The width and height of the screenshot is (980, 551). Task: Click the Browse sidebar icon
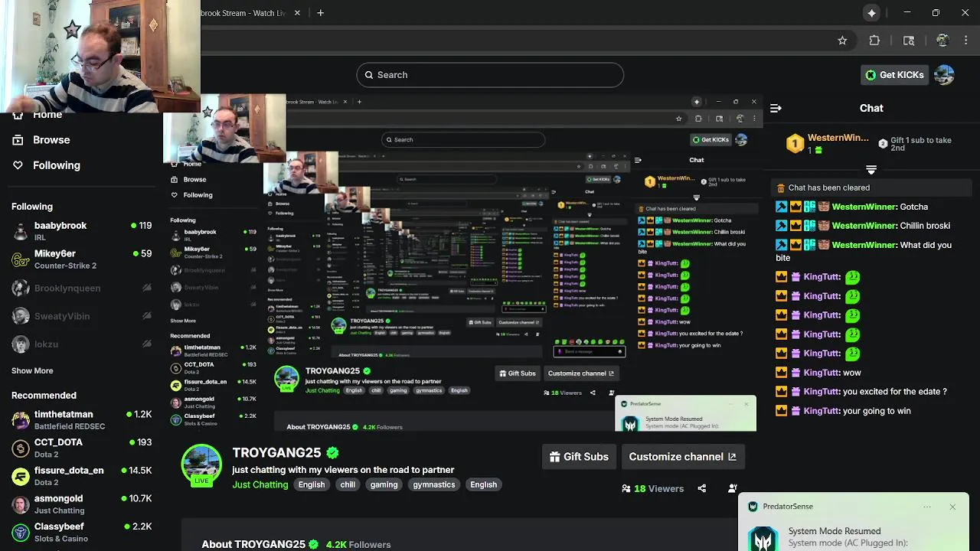pos(18,140)
